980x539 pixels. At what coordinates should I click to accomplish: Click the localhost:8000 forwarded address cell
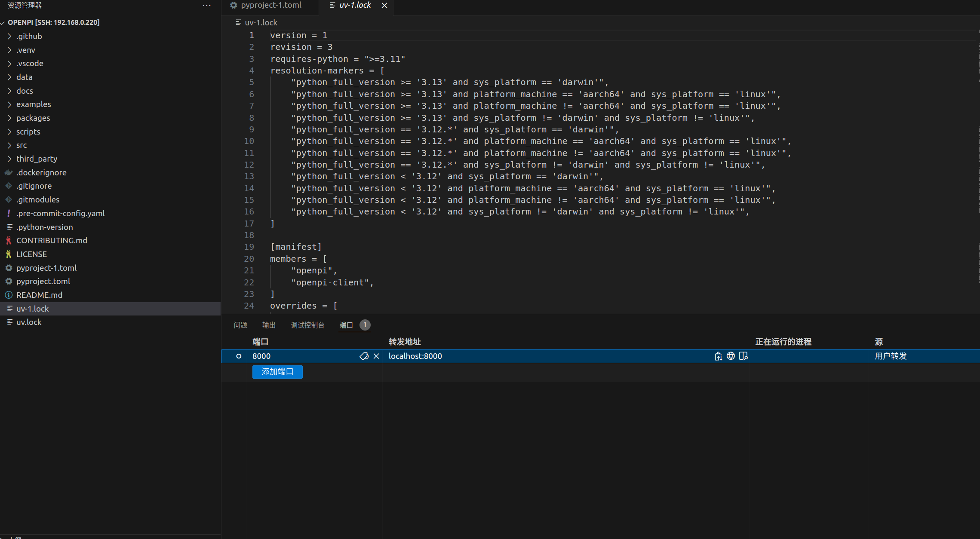[x=415, y=356]
